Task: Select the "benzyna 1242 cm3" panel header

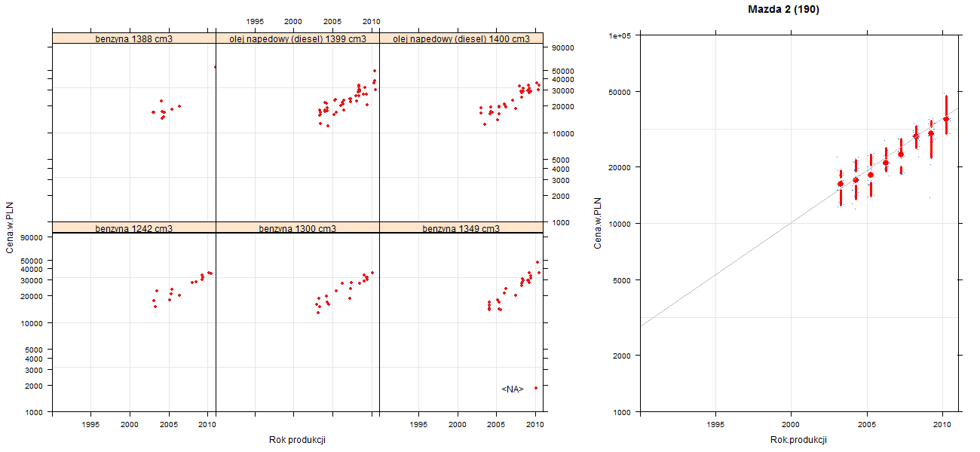Action: click(134, 228)
